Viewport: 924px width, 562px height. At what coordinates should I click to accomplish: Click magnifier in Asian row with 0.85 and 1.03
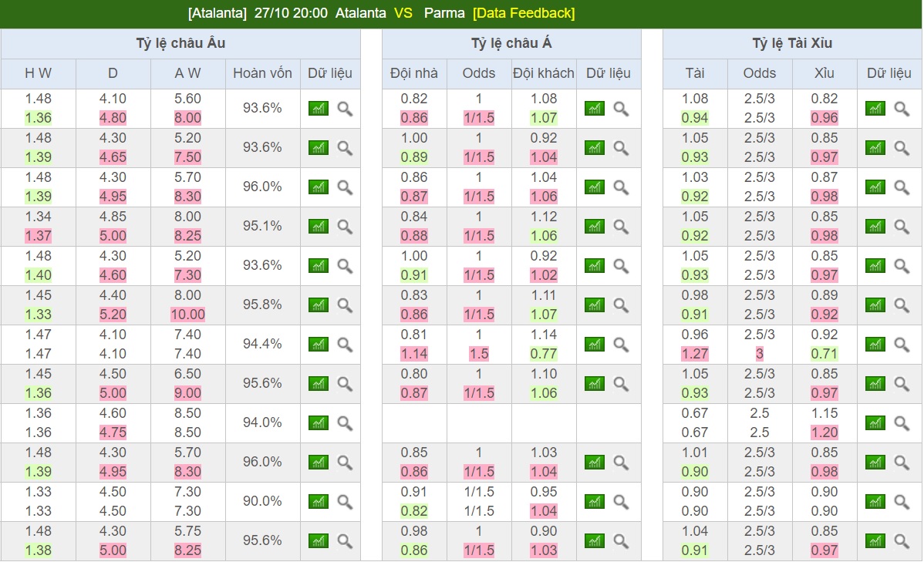click(x=621, y=463)
